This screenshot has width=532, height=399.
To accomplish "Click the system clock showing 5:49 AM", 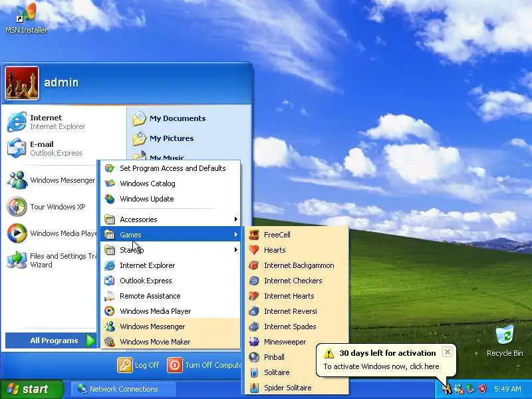I will click(x=507, y=389).
